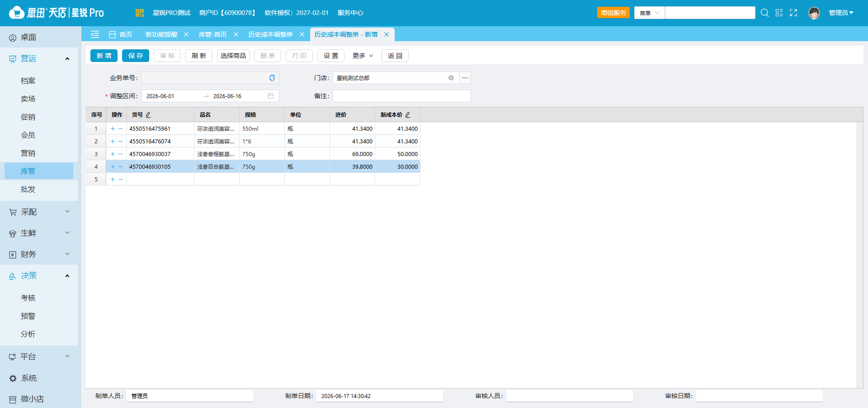The height and width of the screenshot is (408, 868).
Task: Expand the 更多 dropdown
Action: tap(363, 56)
